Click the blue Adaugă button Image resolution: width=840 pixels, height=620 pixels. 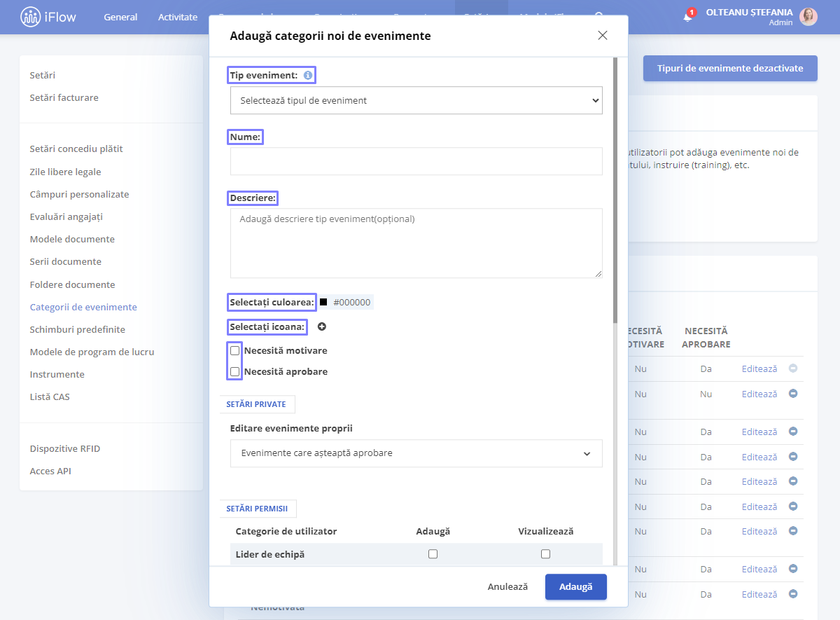(576, 587)
